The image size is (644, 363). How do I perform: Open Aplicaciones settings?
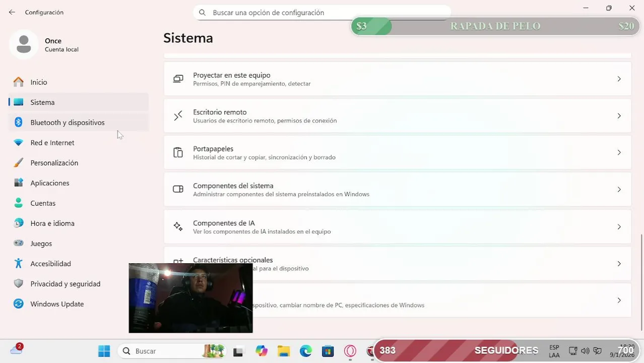point(79,183)
